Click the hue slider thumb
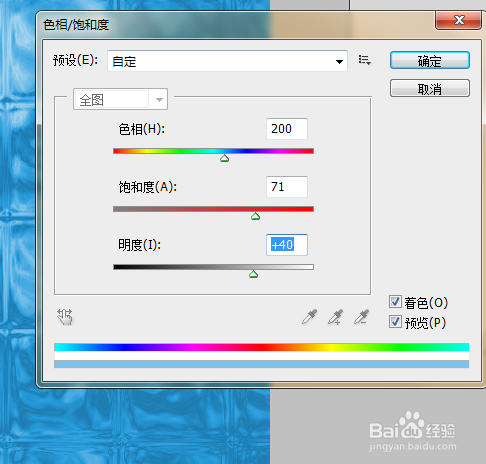The image size is (486, 464). [224, 158]
